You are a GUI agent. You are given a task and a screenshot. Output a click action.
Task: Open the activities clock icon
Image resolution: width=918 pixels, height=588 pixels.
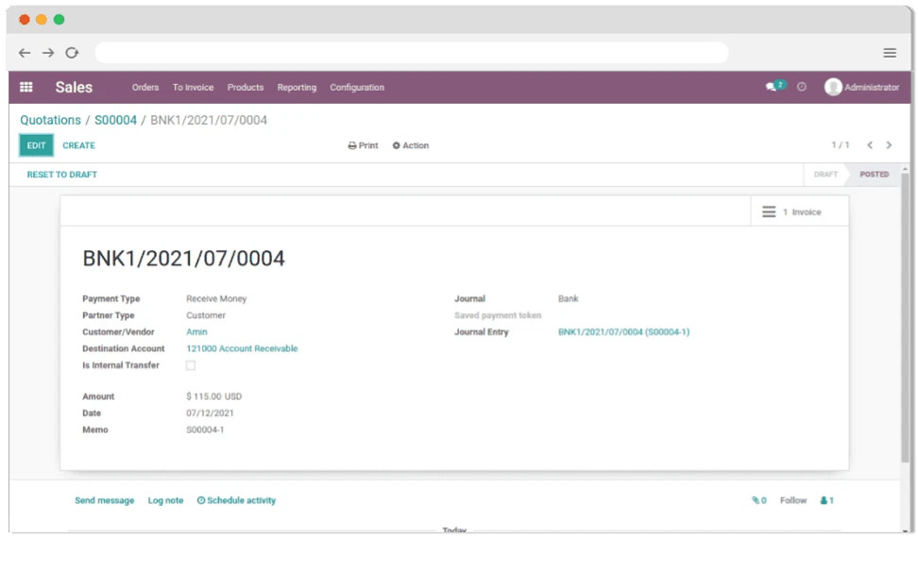(x=802, y=87)
